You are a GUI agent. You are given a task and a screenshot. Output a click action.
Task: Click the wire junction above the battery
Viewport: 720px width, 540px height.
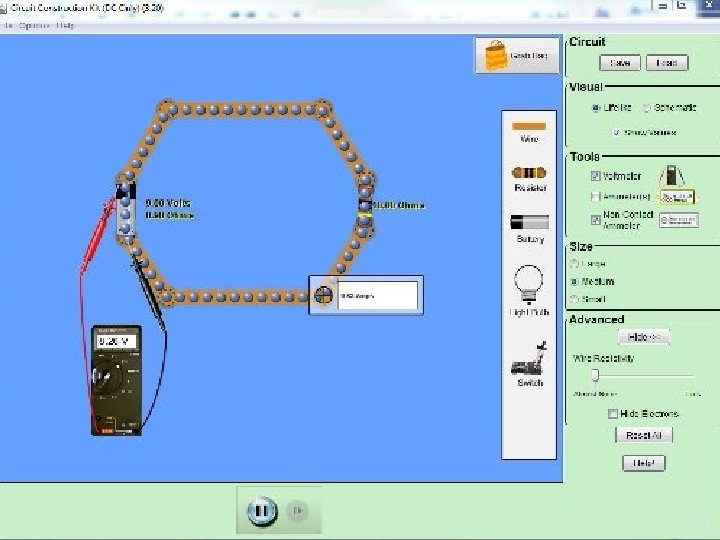coord(125,176)
